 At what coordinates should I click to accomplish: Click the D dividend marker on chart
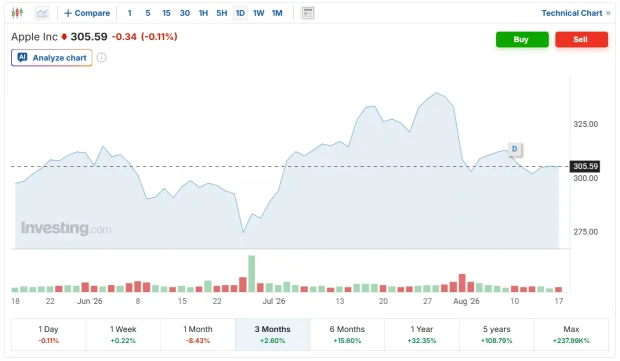514,149
